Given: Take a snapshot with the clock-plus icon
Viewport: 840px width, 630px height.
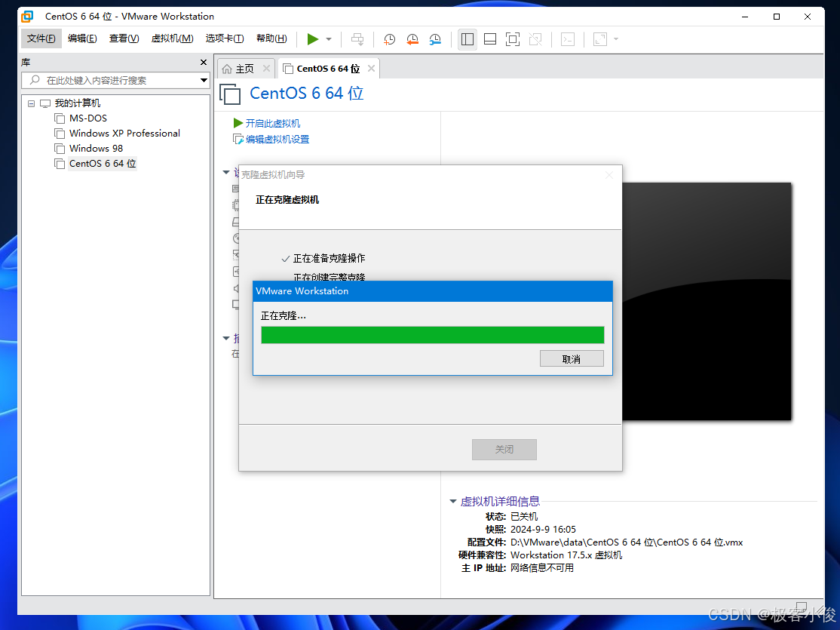Looking at the screenshot, I should coord(390,39).
